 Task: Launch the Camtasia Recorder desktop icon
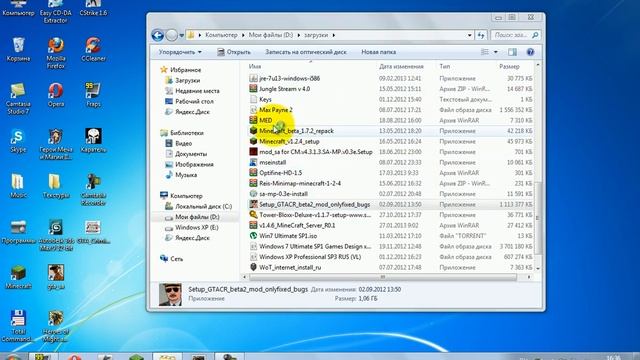[93, 189]
